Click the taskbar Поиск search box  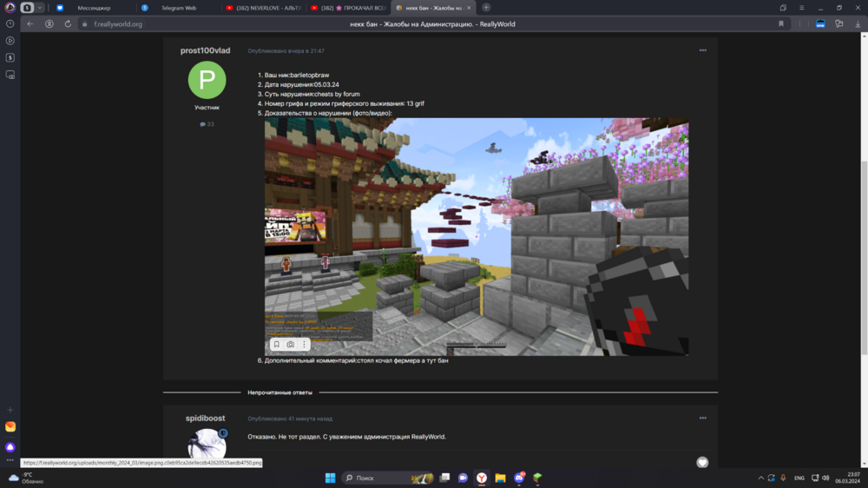pos(387,478)
